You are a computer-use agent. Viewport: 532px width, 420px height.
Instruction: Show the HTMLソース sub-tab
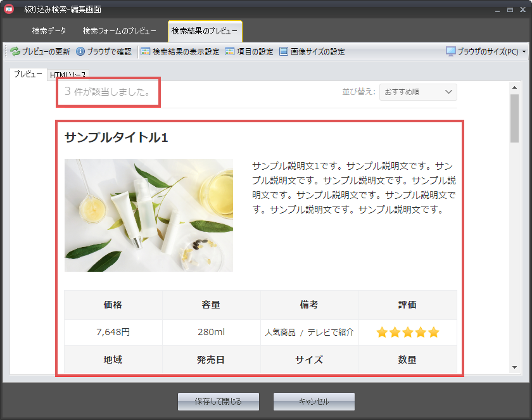point(68,75)
